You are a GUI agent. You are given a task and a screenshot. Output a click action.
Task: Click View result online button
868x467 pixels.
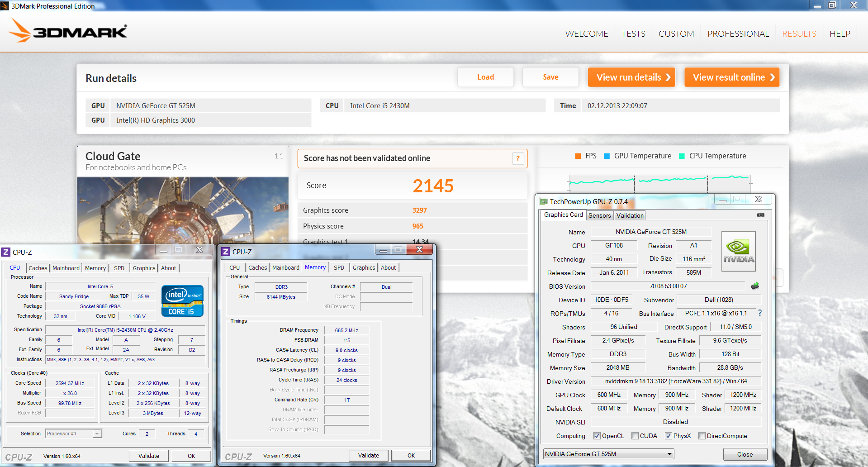click(732, 77)
